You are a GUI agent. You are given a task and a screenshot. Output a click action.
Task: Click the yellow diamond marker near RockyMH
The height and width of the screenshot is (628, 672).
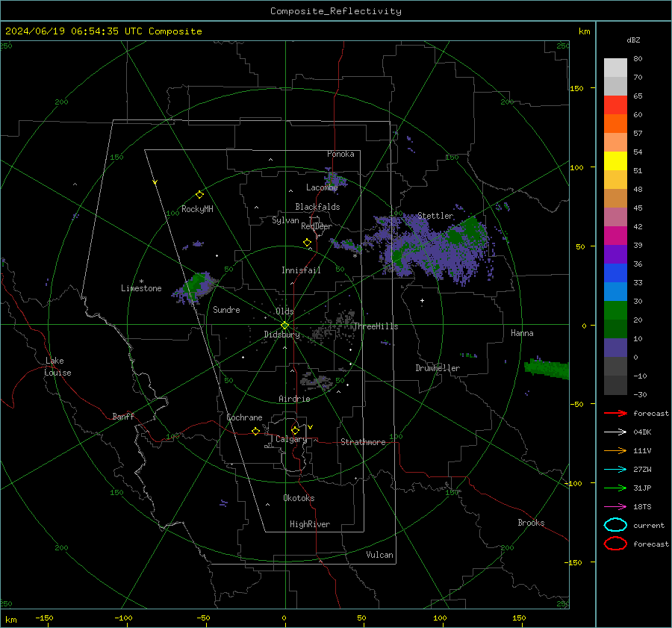pyautogui.click(x=199, y=195)
